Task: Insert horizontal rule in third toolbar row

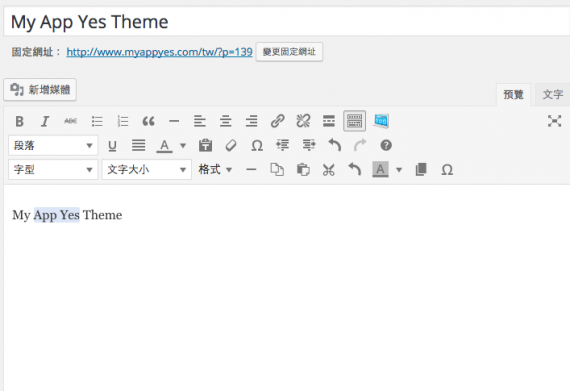Action: pyautogui.click(x=251, y=170)
